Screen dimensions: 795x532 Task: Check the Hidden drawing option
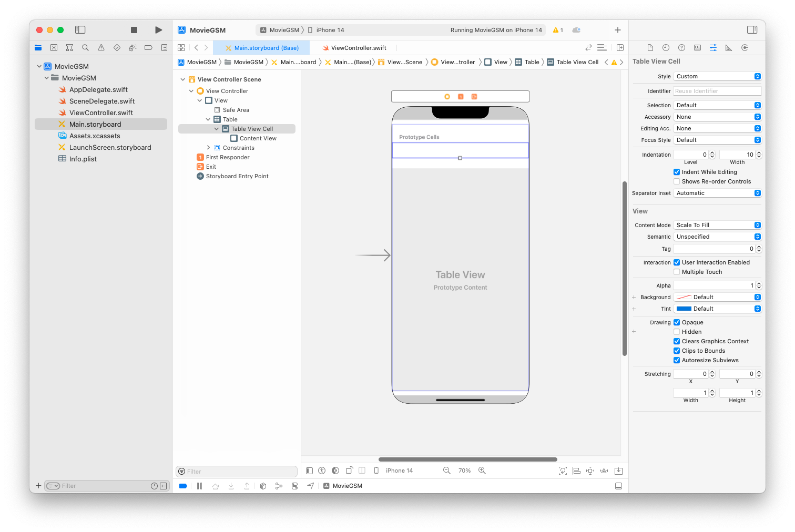pyautogui.click(x=677, y=332)
